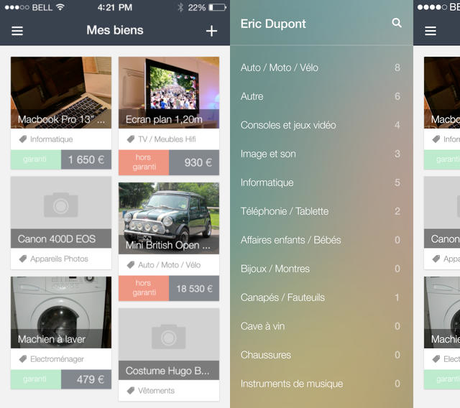Viewport: 460px width, 408px height.
Task: Select Bijoux / Montres category
Action: pyautogui.click(x=321, y=269)
